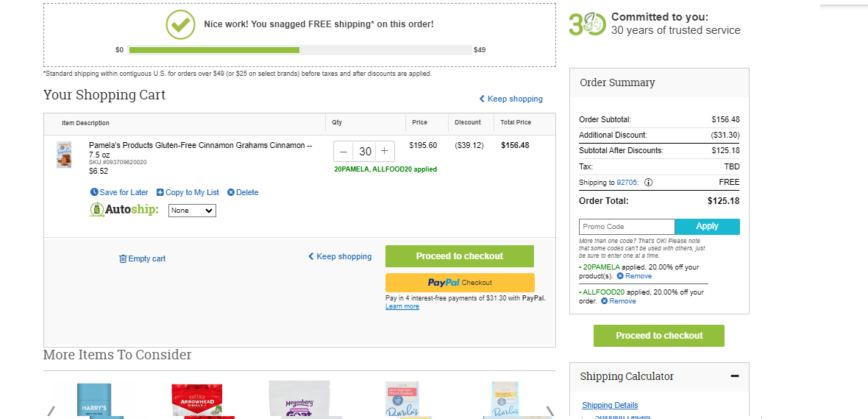
Task: Remove the 20PAMELA promo code
Action: pos(634,276)
